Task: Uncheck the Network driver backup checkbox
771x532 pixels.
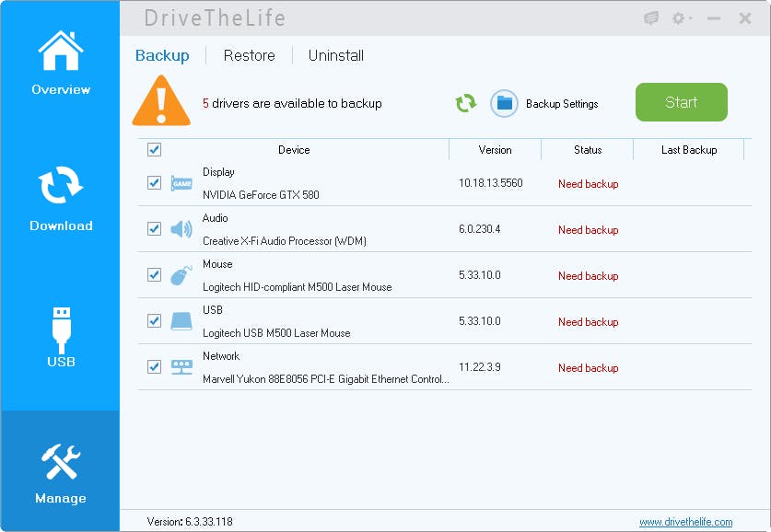Action: coord(153,367)
